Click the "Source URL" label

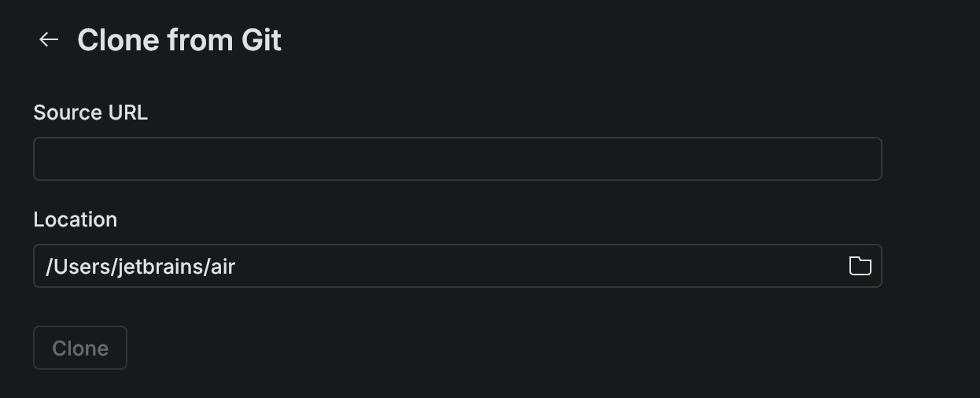[90, 112]
